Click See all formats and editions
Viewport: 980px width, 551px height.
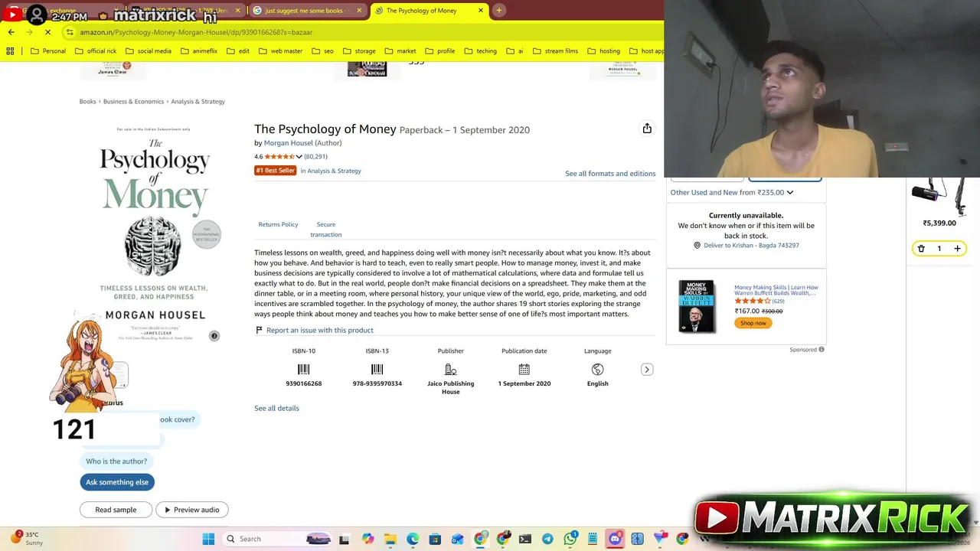tap(610, 174)
